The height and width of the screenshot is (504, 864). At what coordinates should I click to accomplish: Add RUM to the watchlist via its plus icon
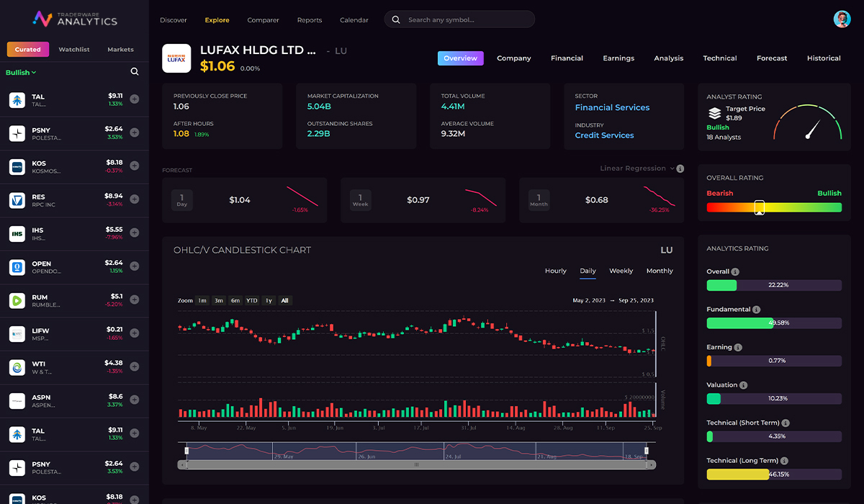135,300
